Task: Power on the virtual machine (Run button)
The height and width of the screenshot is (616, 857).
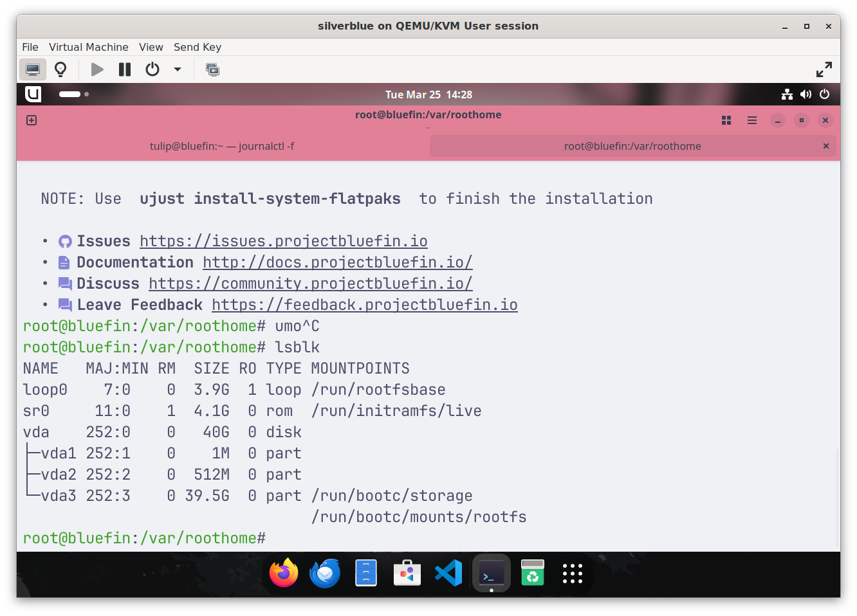Action: pyautogui.click(x=97, y=69)
